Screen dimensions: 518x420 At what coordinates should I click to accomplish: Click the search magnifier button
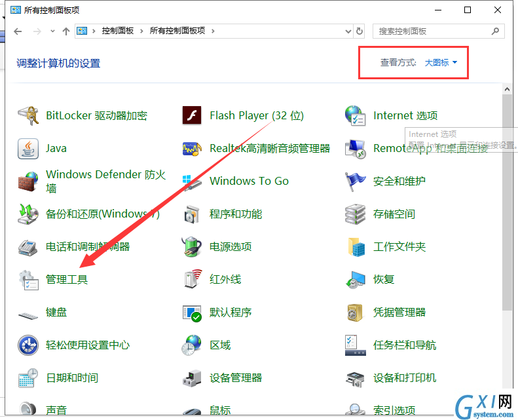click(495, 31)
